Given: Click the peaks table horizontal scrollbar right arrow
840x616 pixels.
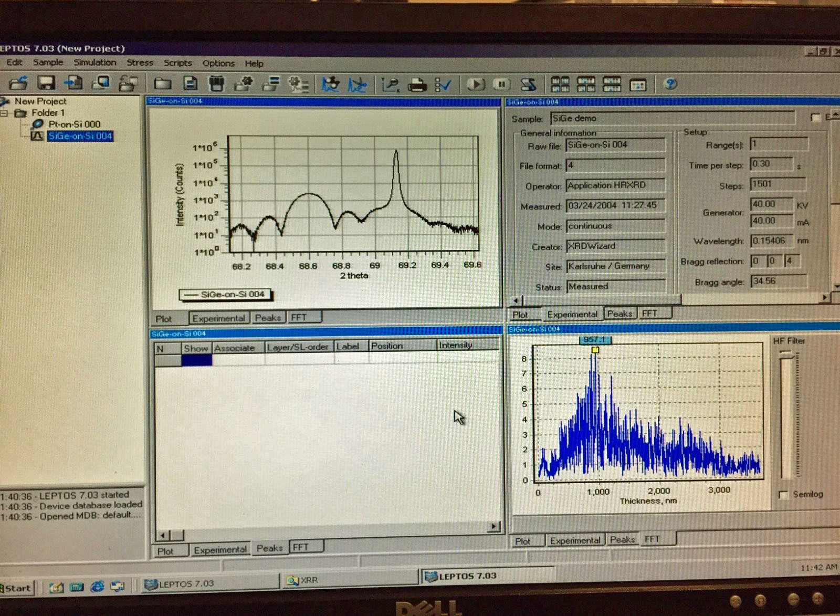Looking at the screenshot, I should point(493,526).
